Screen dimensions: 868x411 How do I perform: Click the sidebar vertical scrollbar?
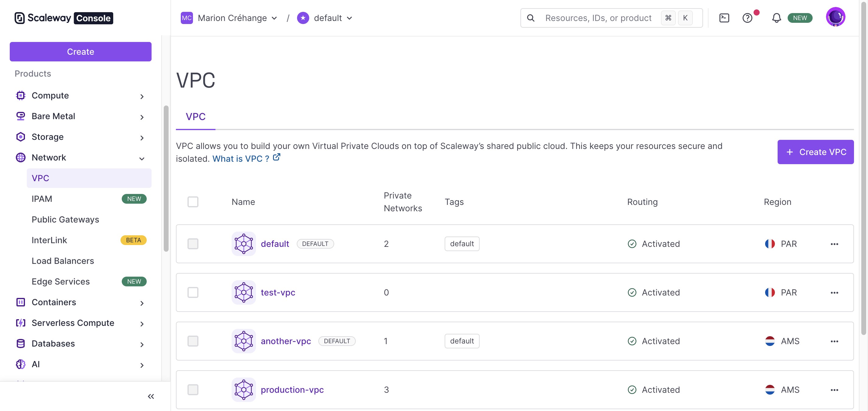pos(166,178)
